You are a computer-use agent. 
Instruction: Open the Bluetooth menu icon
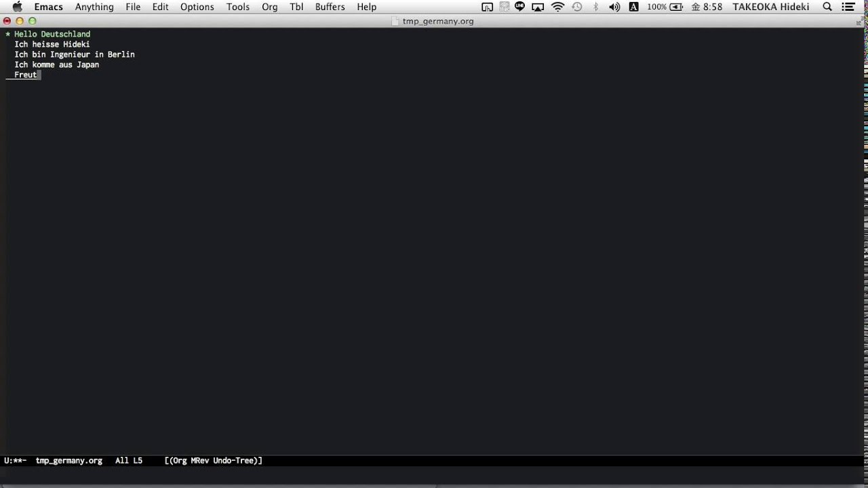point(596,7)
